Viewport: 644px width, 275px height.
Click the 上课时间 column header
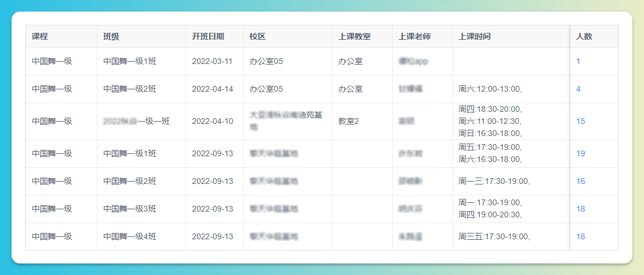tap(475, 36)
